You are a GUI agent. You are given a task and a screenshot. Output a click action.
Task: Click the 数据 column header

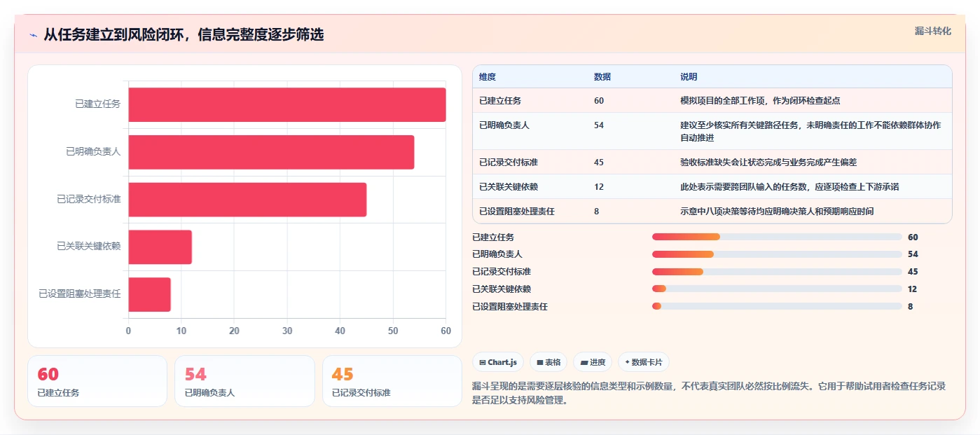pos(602,77)
